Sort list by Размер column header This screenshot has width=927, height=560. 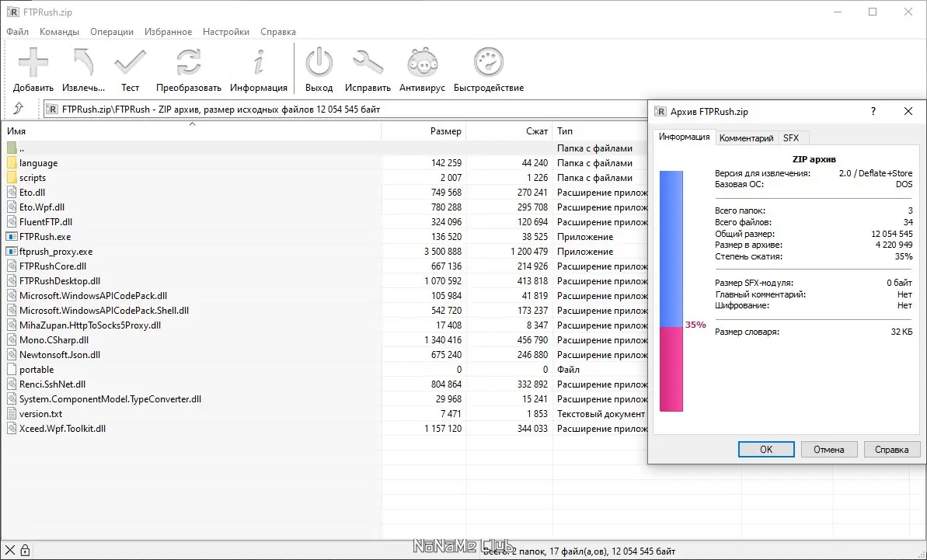[423, 131]
